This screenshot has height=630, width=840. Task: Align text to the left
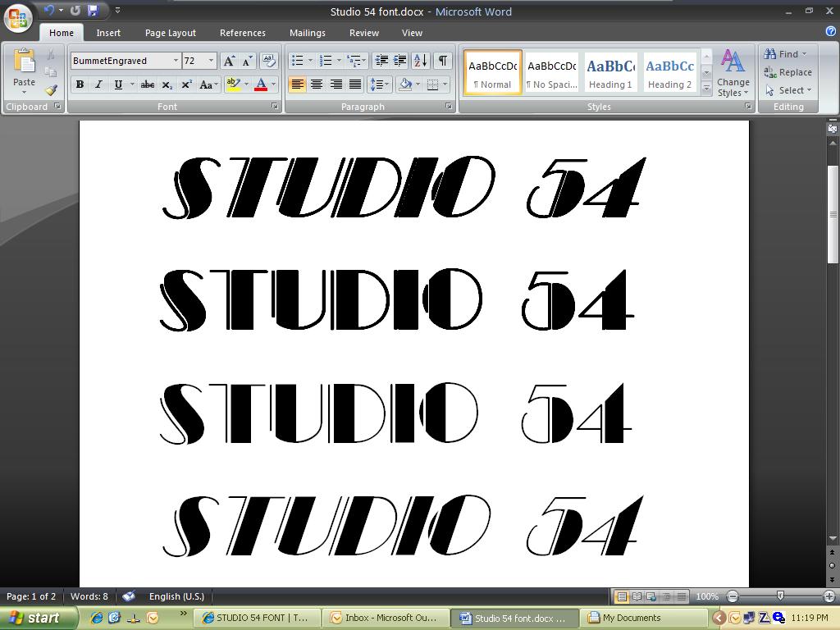[x=297, y=84]
